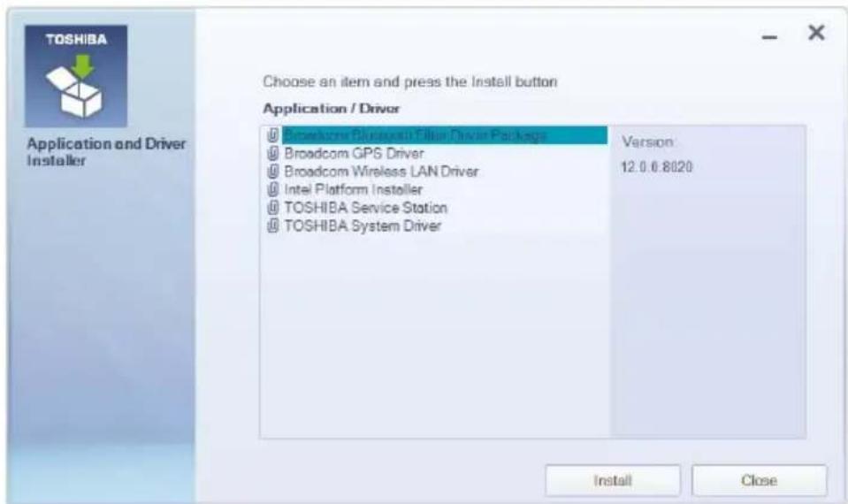
Task: Pick TOSHIBA Service Station item
Action: [x=365, y=208]
